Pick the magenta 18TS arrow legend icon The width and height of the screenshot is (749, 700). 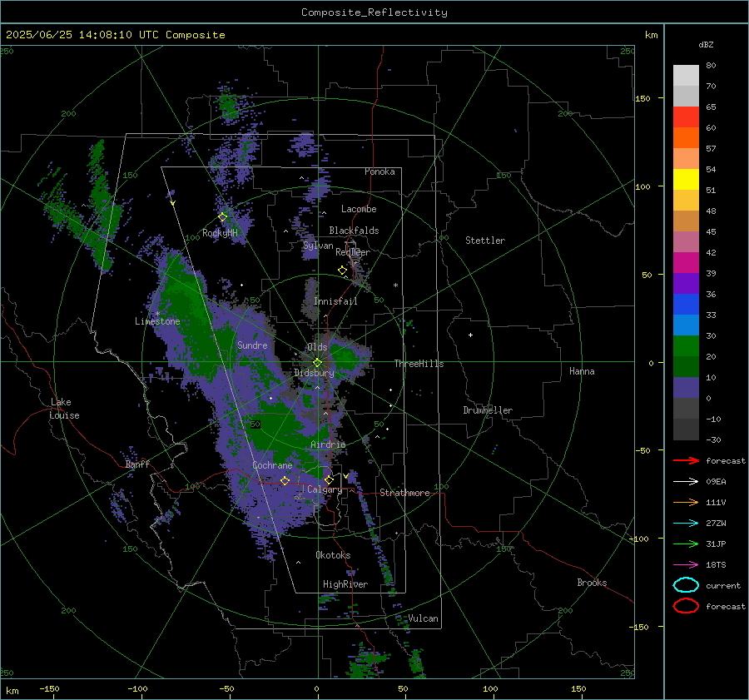pos(686,565)
